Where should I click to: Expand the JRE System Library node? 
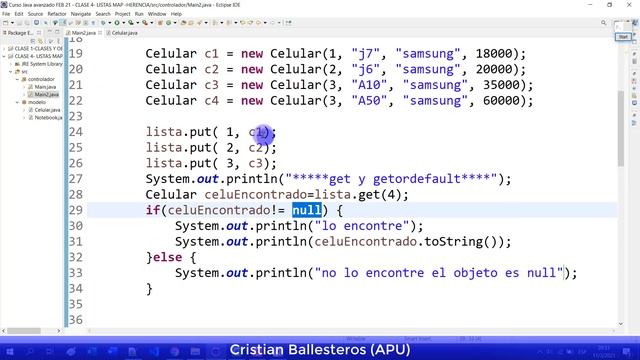[x=11, y=64]
